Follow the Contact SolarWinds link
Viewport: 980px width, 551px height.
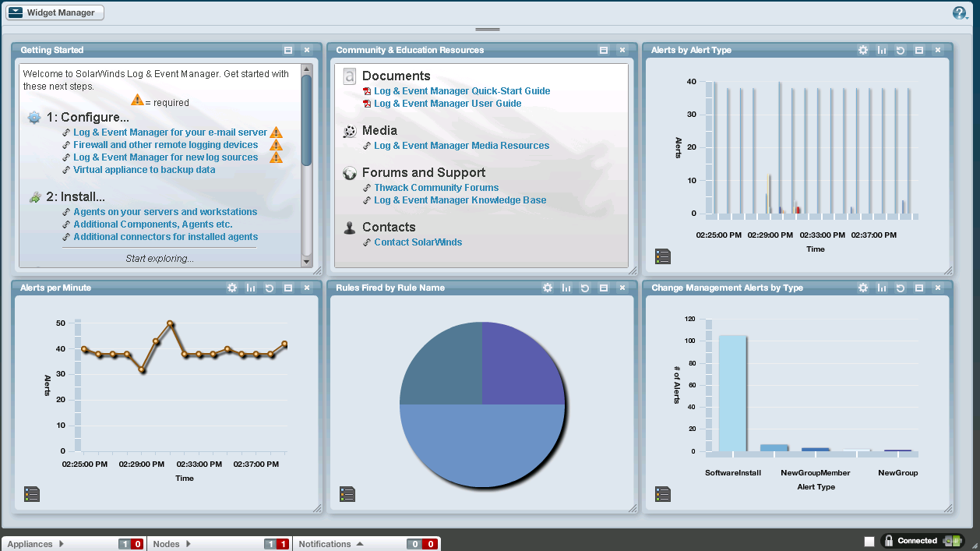coord(418,242)
